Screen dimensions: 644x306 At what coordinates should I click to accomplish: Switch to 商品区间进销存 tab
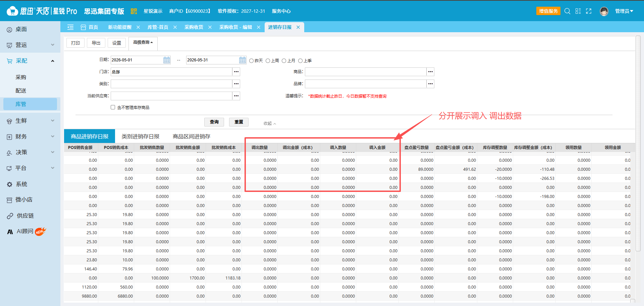pos(192,137)
